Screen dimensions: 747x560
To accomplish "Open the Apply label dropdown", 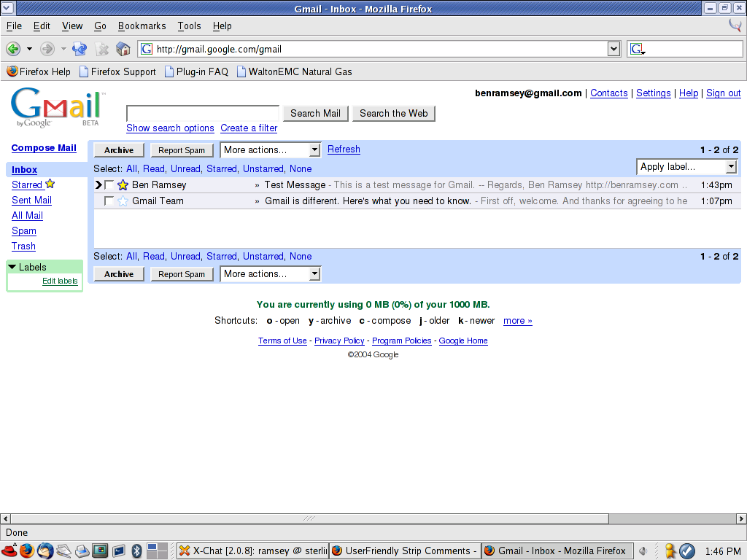I will (x=686, y=166).
